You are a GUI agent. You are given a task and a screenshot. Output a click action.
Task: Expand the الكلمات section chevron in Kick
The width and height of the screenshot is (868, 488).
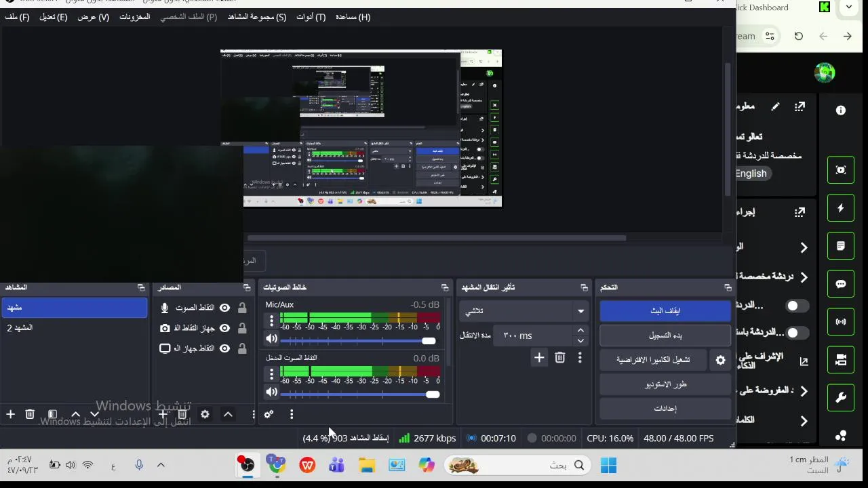click(804, 421)
